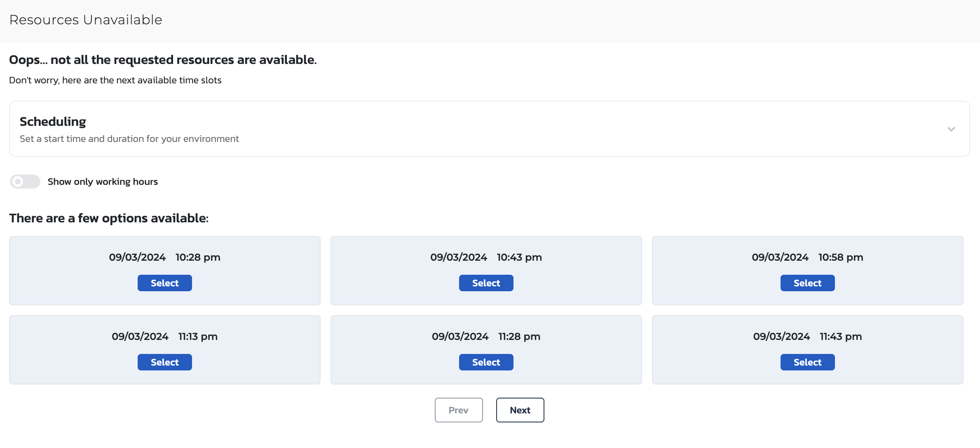Select the 11:28 pm time slot
Image resolution: width=980 pixels, height=448 pixels.
point(486,362)
